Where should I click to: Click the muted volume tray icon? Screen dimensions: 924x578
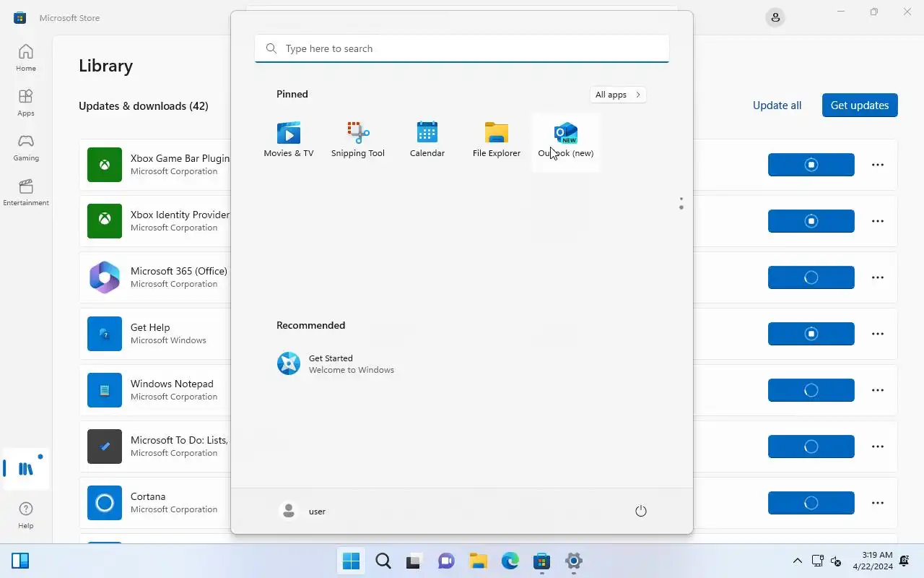point(836,561)
